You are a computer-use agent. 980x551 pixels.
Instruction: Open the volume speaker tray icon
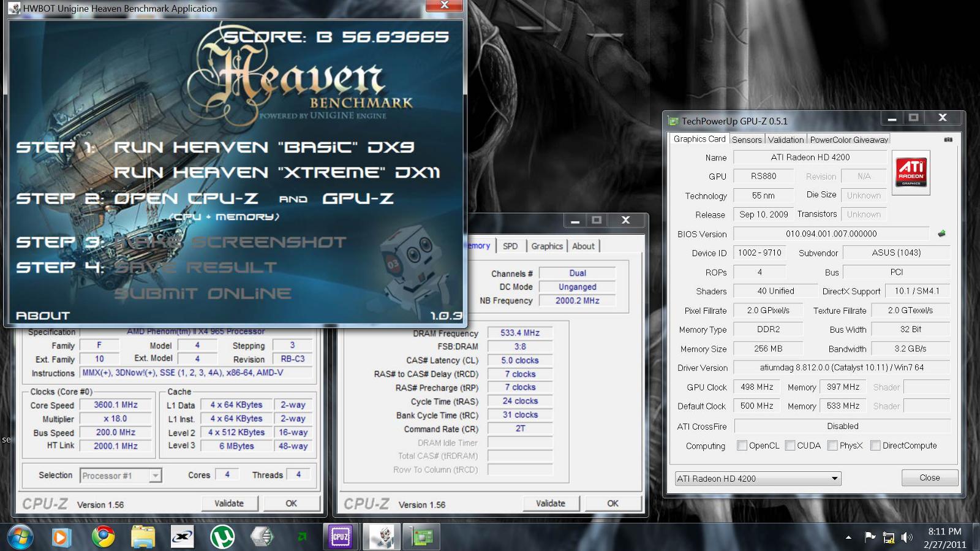pos(907,538)
